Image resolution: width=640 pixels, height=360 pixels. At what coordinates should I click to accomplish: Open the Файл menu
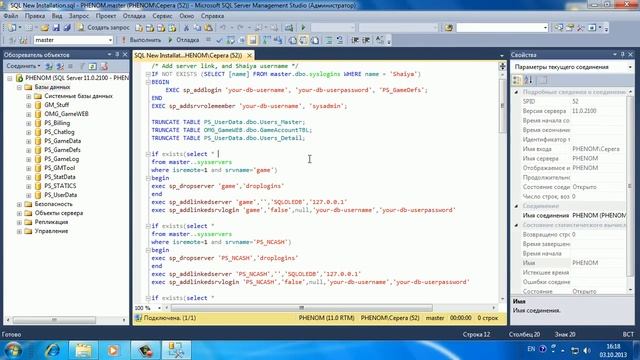click(x=11, y=16)
